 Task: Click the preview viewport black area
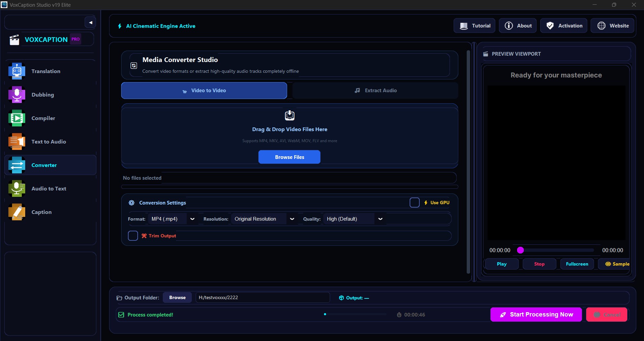tap(556, 162)
